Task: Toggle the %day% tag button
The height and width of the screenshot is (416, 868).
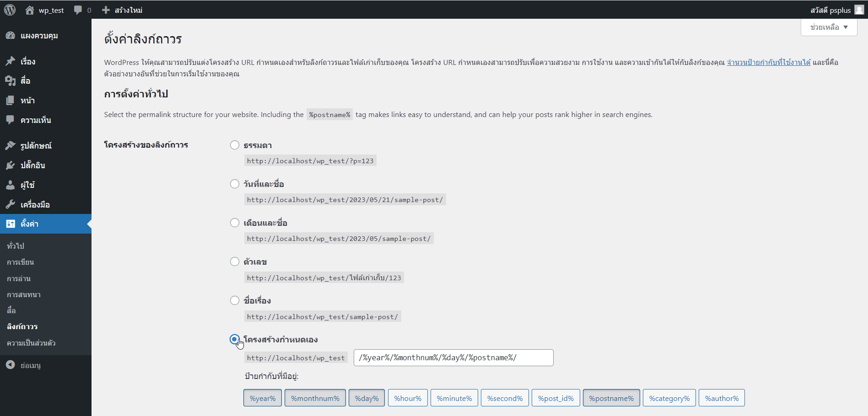Action: 367,398
